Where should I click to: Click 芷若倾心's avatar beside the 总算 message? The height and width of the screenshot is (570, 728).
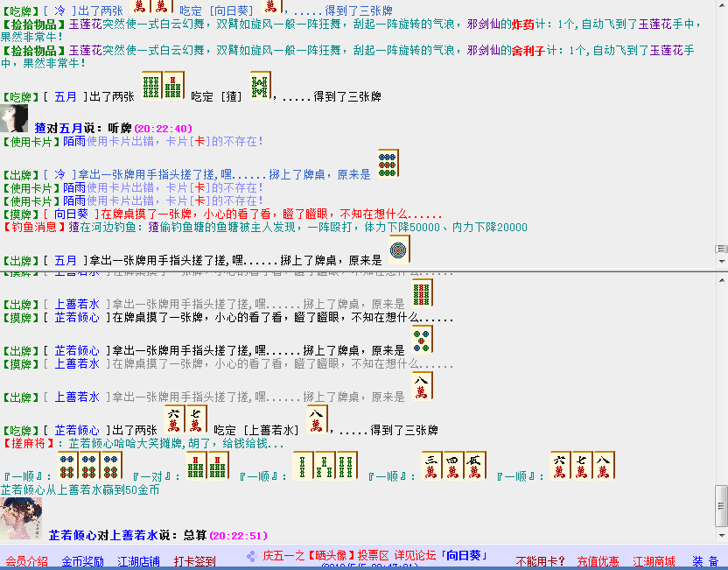tap(21, 518)
